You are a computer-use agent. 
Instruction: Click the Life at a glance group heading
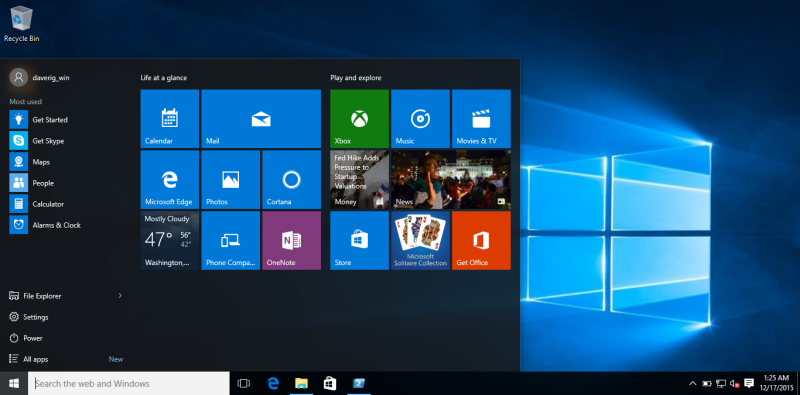coord(164,78)
